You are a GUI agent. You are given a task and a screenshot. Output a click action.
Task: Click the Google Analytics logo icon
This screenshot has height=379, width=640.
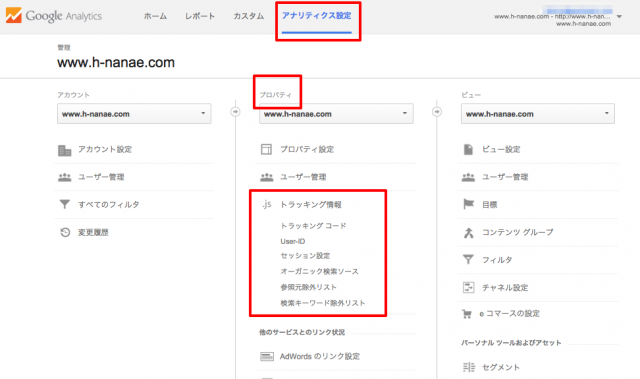[x=13, y=16]
